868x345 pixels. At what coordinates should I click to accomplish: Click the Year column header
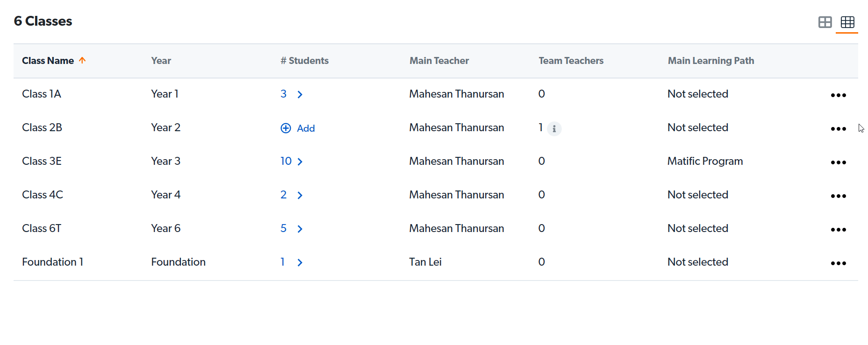click(161, 61)
